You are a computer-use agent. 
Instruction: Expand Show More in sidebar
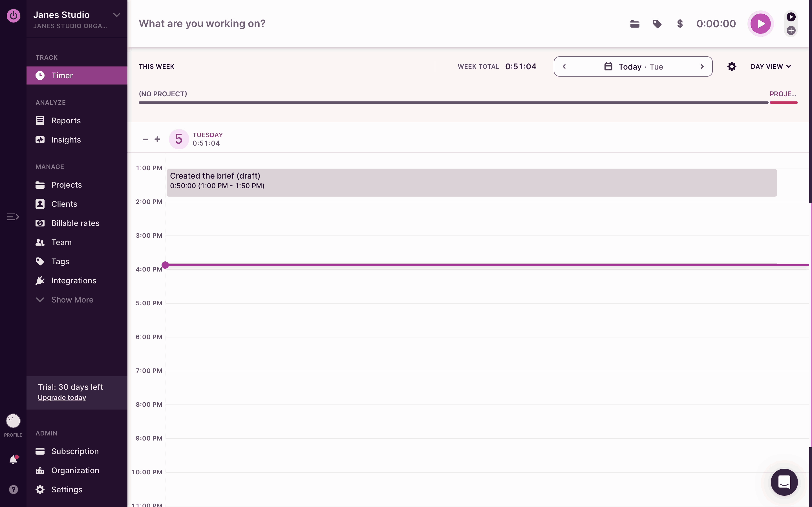[x=72, y=300]
